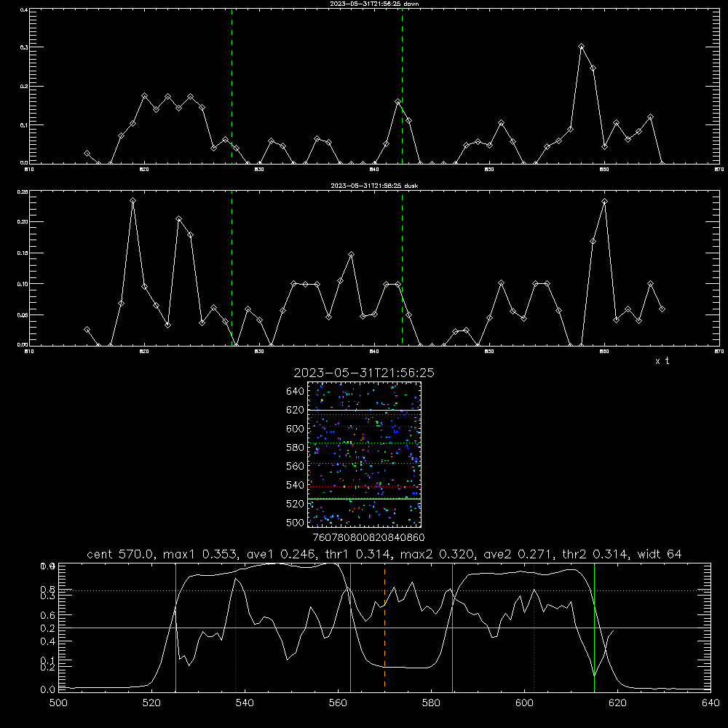The width and height of the screenshot is (728, 728).
Task: Select the dawn plot peak marker near 842
Action: 398,101
